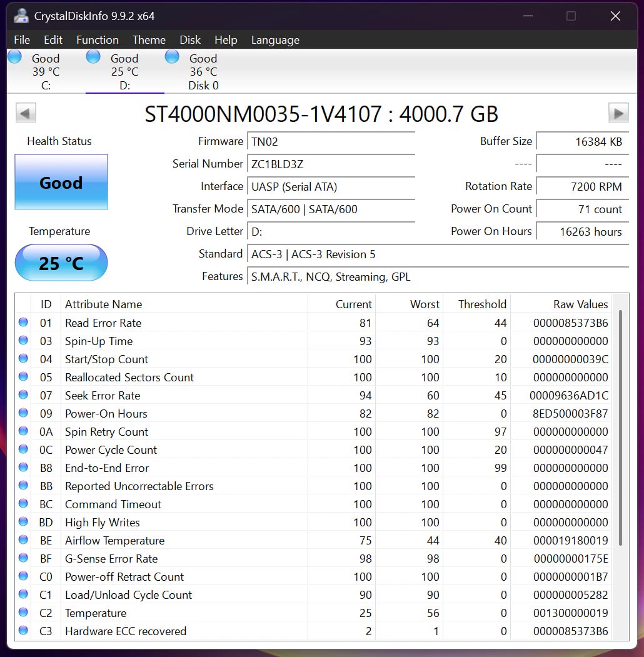The height and width of the screenshot is (657, 644).
Task: Open the Function menu
Action: (x=97, y=40)
